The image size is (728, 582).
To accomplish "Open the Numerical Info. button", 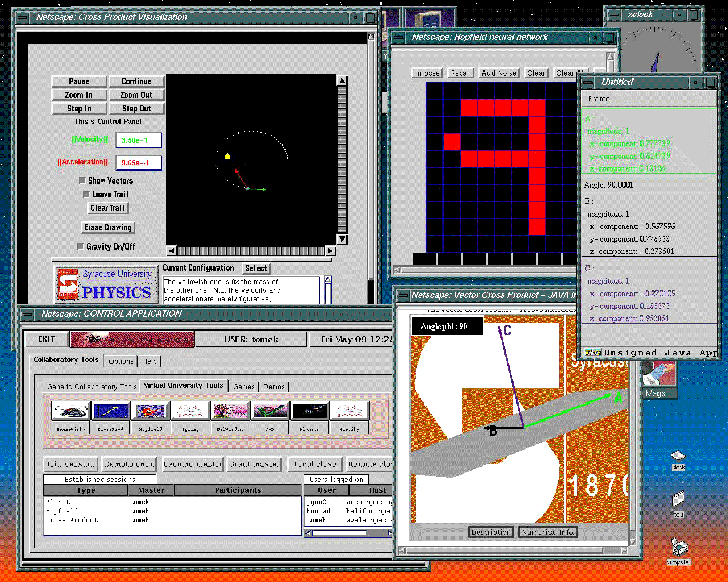I will (548, 533).
